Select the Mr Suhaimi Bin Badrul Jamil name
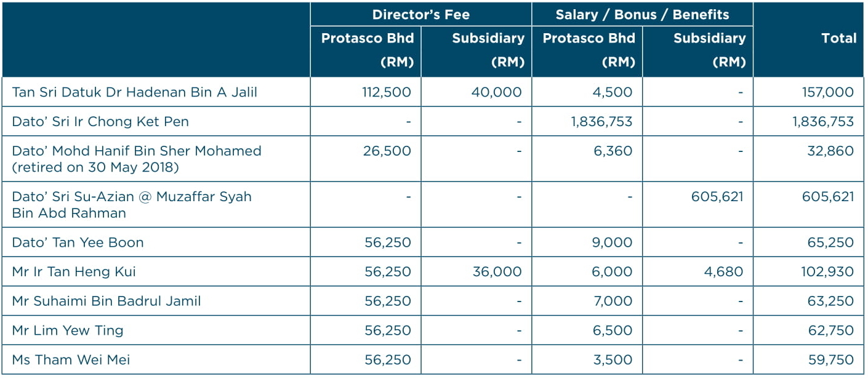Image resolution: width=868 pixels, height=379 pixels. click(x=106, y=301)
